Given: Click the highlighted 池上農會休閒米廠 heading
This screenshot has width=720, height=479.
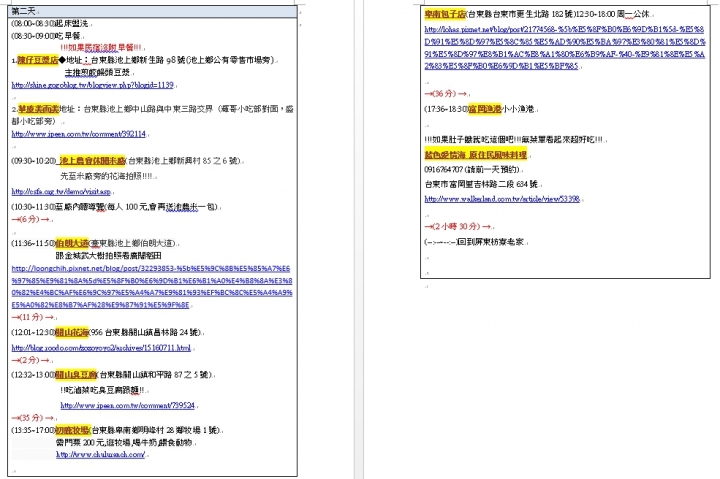Looking at the screenshot, I should click(x=92, y=161).
